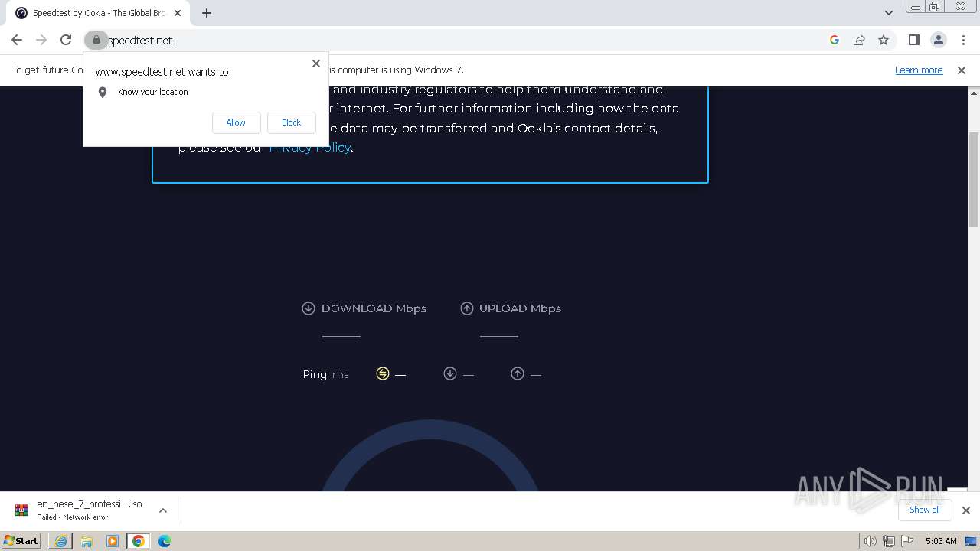Screen dimensions: 980x551
Task: Click the download ping icon
Action: 450,373
